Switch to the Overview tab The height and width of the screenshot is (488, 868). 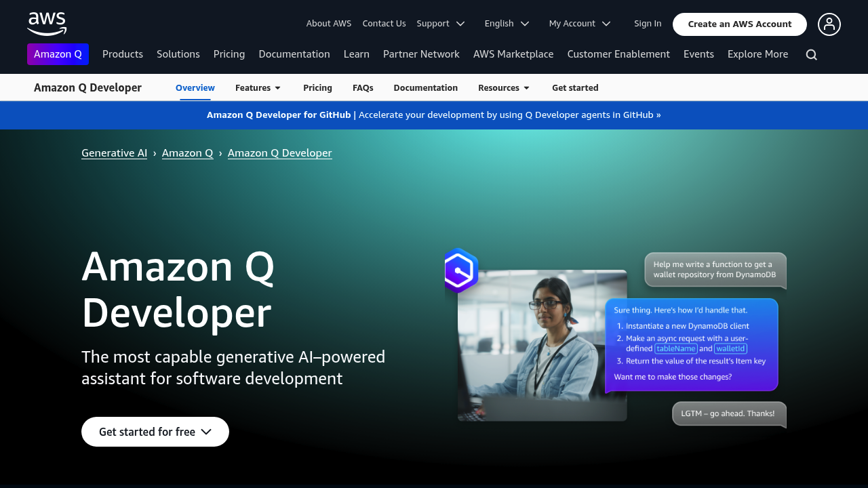(x=195, y=87)
